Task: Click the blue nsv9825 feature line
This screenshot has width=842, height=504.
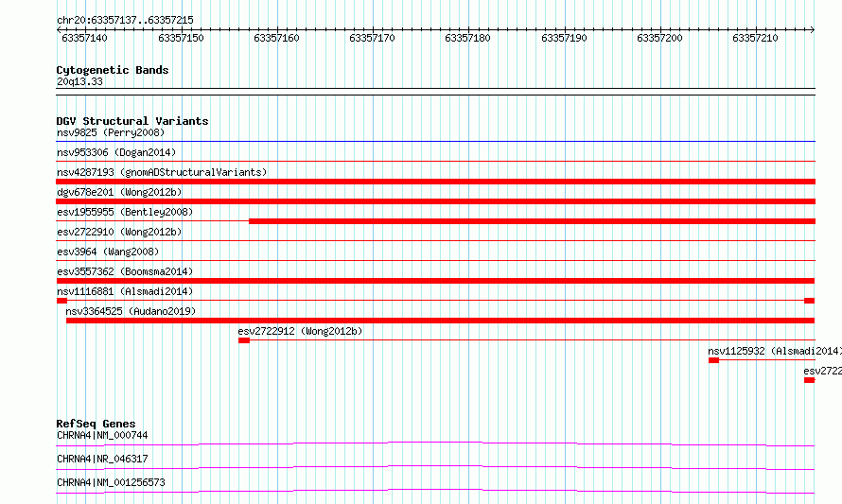Action: pos(435,142)
